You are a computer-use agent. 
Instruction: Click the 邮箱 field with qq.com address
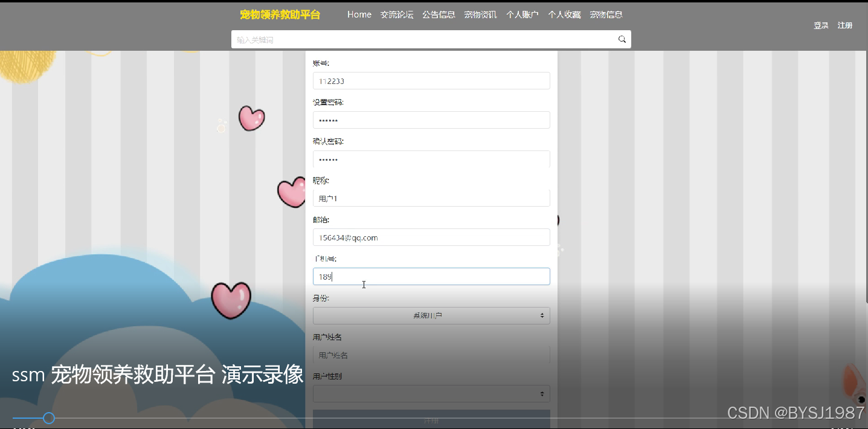[431, 237]
